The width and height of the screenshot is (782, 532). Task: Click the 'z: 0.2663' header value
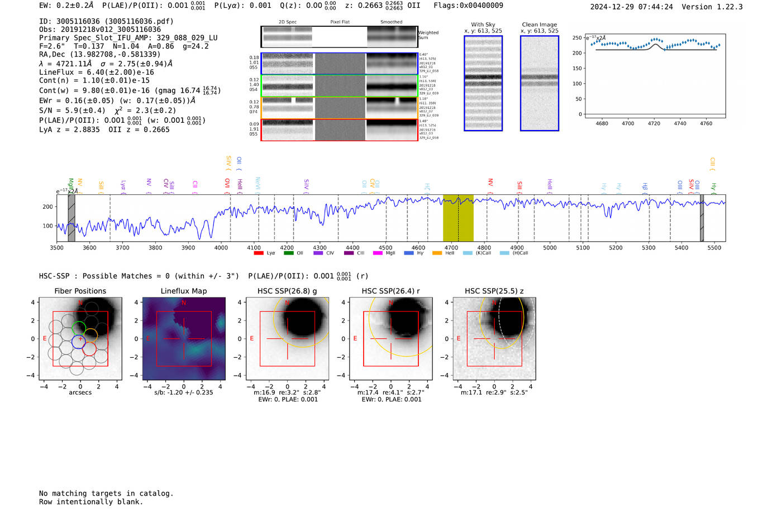(364, 6)
